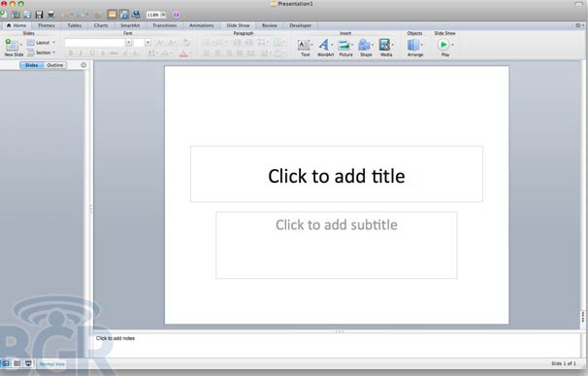Toggle Bold formatting
Viewport: 588px width, 376px height.
point(71,53)
